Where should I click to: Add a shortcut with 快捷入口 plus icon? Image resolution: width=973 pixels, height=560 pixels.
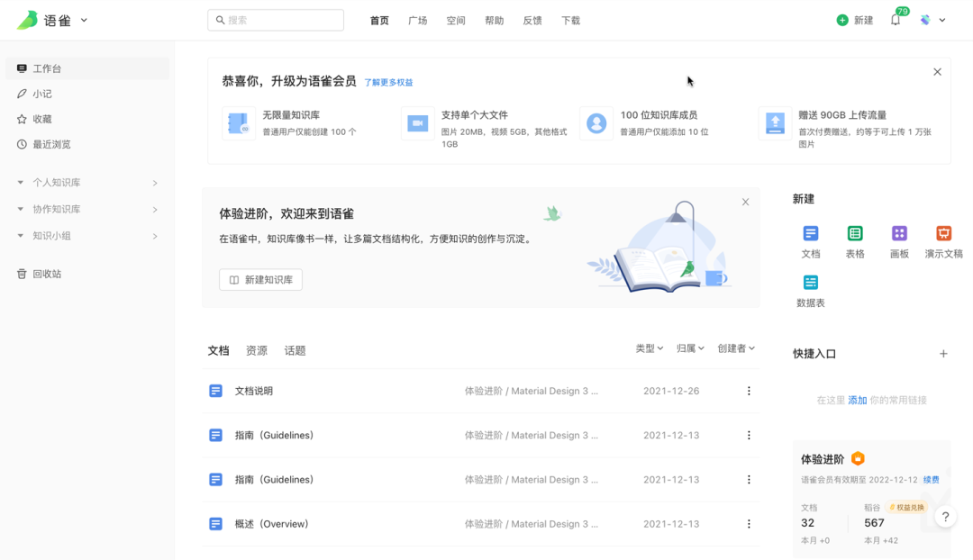pos(943,354)
